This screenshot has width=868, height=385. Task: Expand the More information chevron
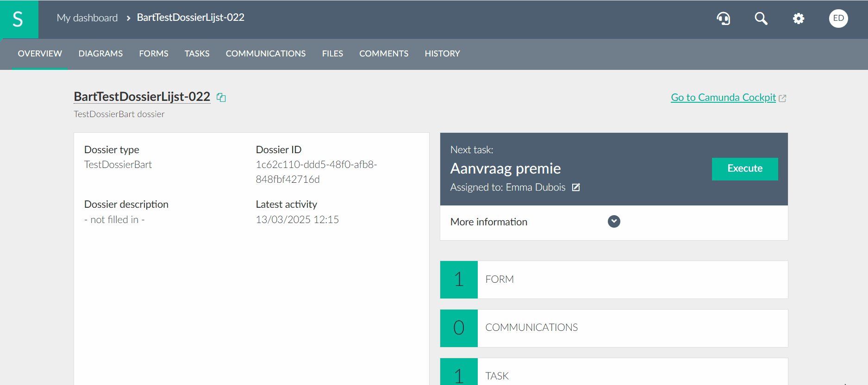[x=614, y=222]
